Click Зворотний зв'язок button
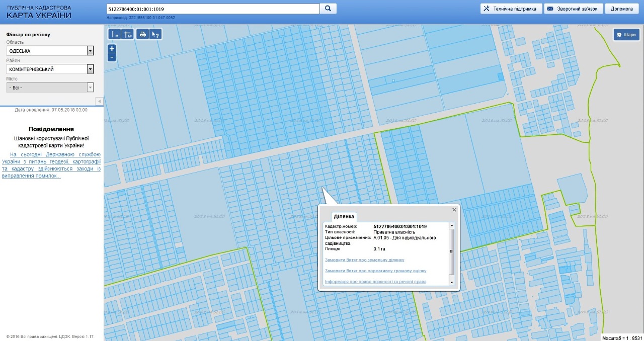 point(574,9)
